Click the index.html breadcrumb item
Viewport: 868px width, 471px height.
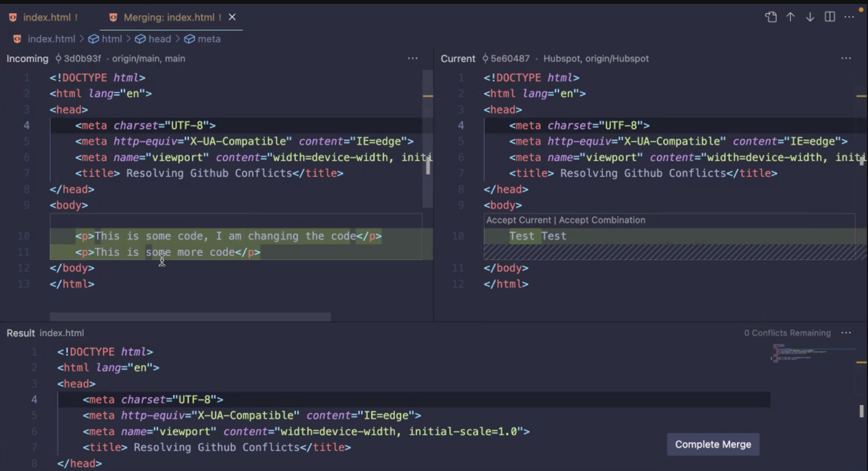[51, 39]
